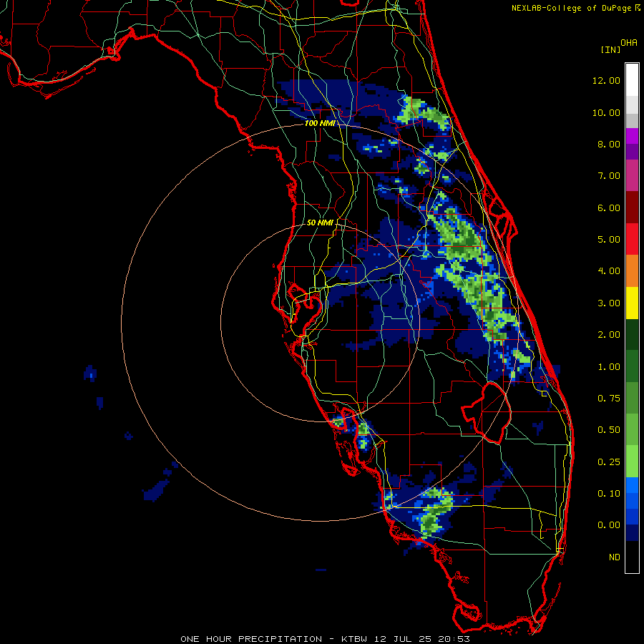Click the [IN] units label
This screenshot has width=644, height=644.
610,49
